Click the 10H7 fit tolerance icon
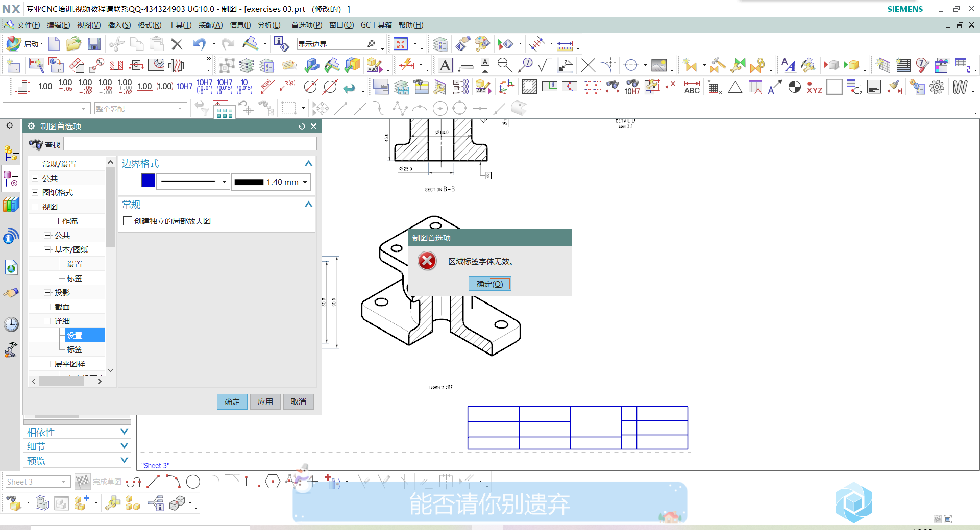 [184, 87]
